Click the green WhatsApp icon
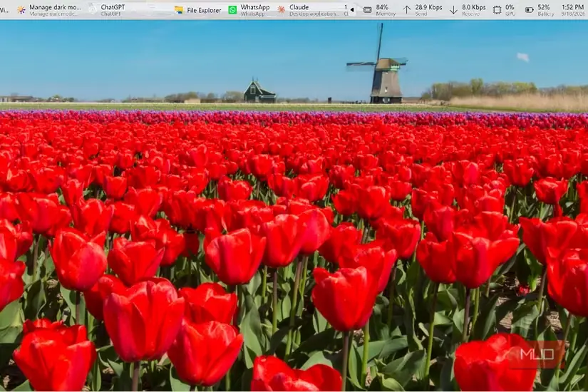Screen dimensions: 588x392 [232, 10]
